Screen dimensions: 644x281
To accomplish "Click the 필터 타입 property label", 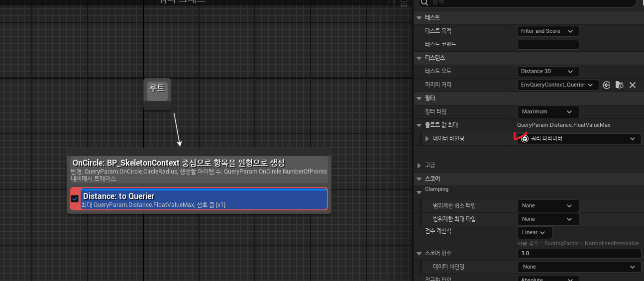I will [x=436, y=111].
